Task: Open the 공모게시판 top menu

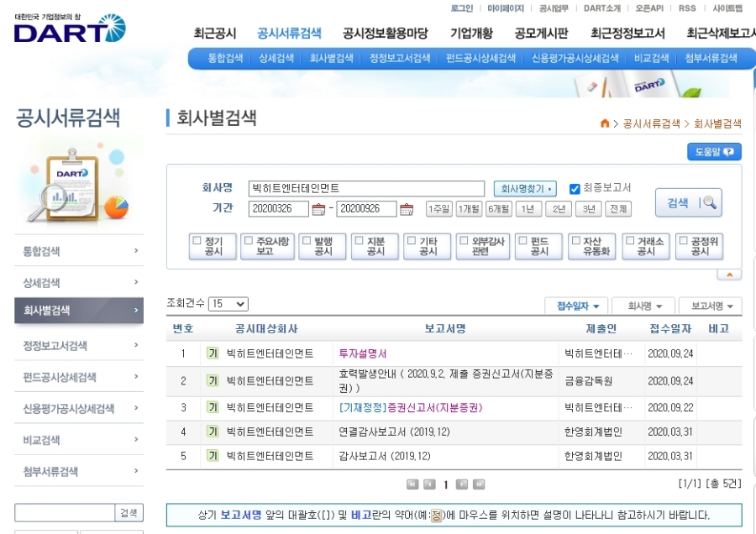Action: pos(542,34)
